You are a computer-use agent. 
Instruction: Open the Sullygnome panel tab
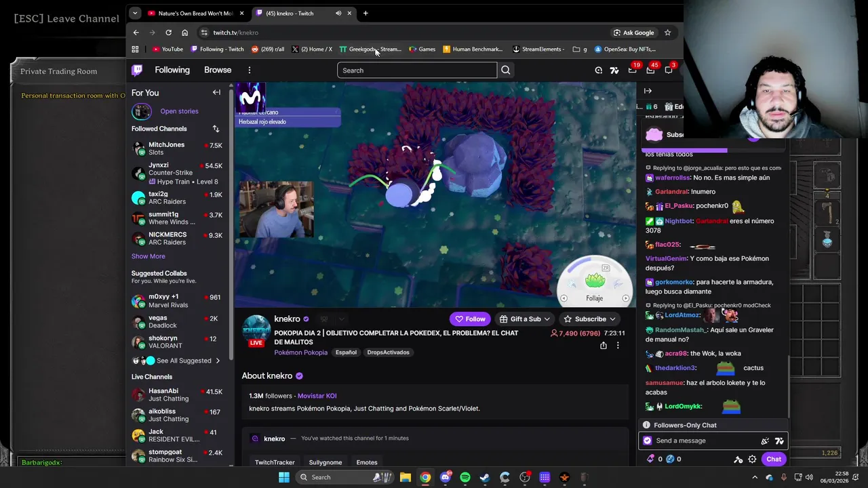tap(325, 462)
